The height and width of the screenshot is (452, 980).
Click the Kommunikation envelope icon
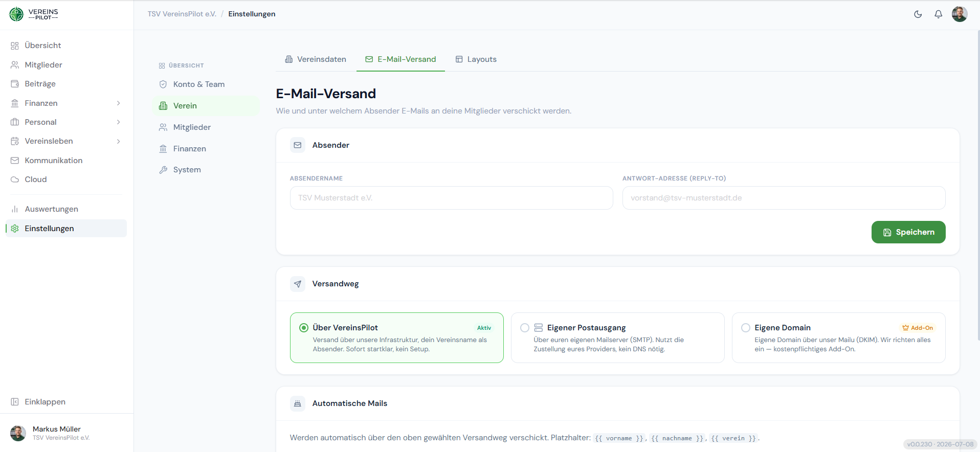pyautogui.click(x=15, y=161)
